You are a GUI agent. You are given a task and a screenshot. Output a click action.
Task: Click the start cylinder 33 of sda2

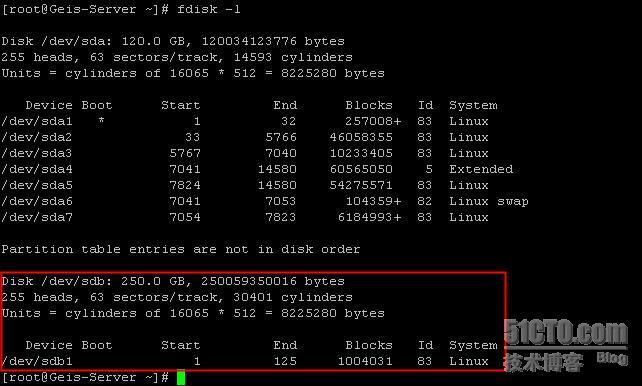[x=193, y=138]
